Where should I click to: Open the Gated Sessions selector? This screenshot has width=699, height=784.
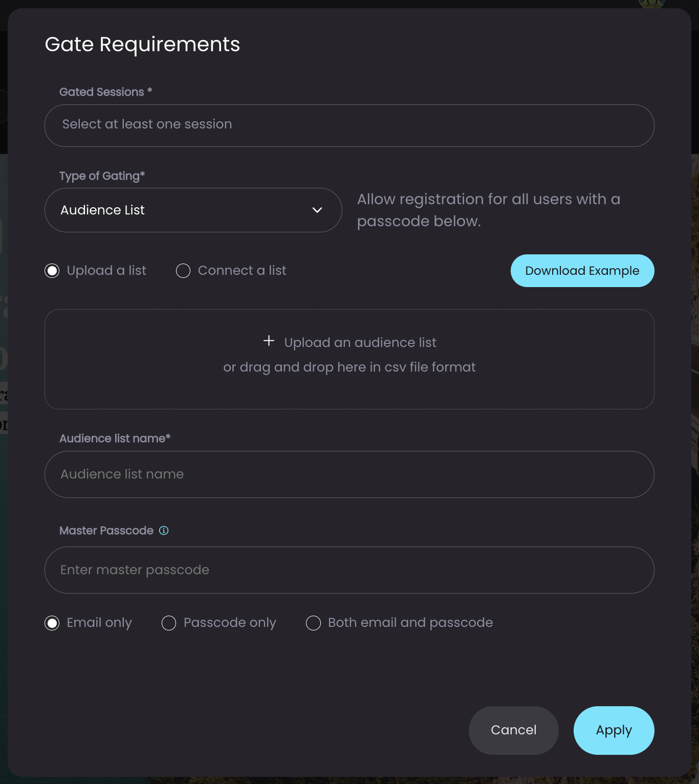[x=349, y=126]
